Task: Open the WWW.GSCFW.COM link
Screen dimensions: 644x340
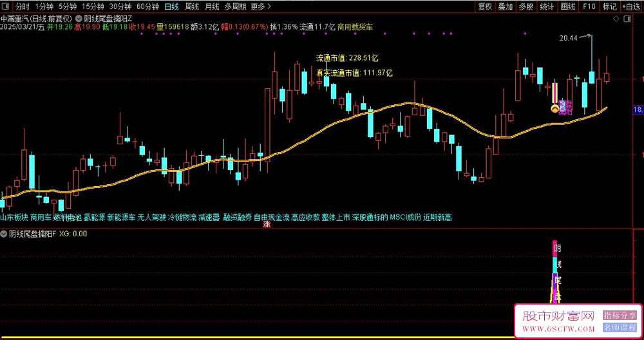Action: (558, 329)
